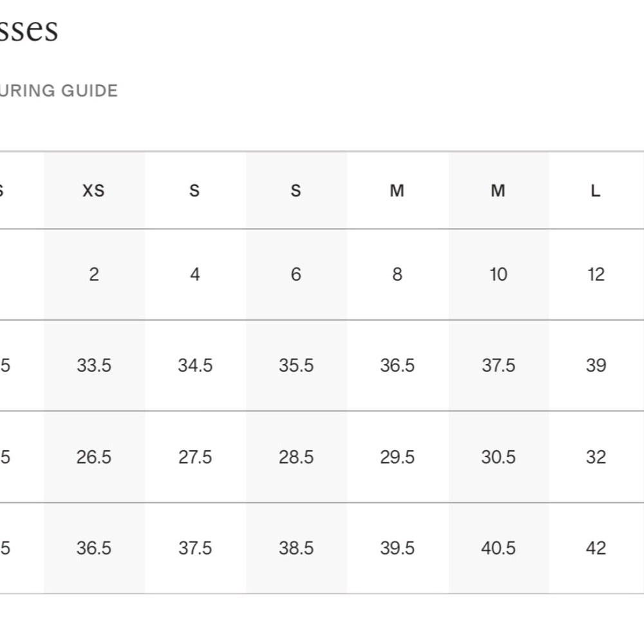Click the M header above size 10
Viewport: 644px width, 644px height.
(x=498, y=191)
